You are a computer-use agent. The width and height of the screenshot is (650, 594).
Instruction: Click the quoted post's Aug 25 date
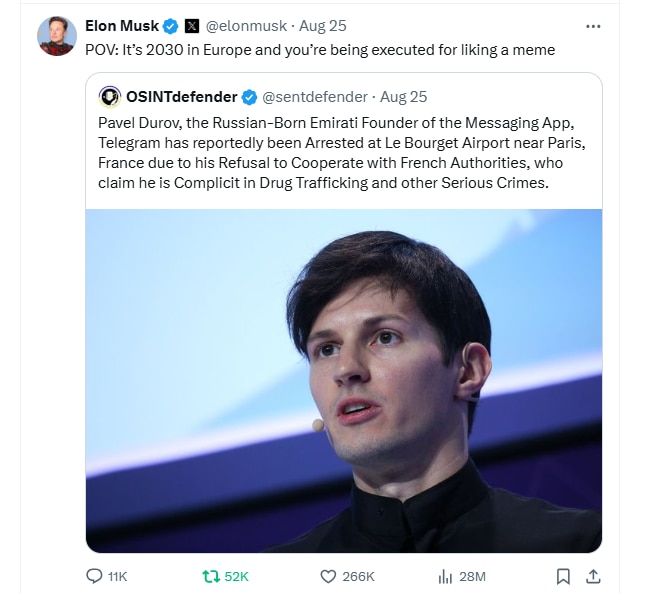[x=404, y=97]
